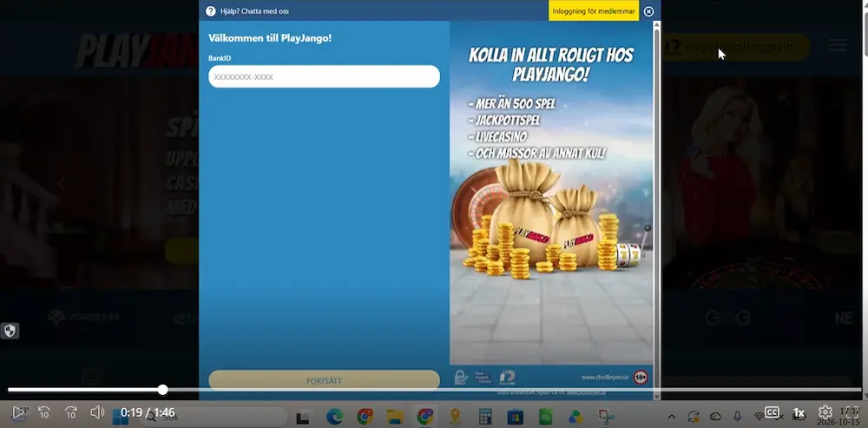Open Microsoft Store from the taskbar
This screenshot has height=428, width=868.
(516, 417)
